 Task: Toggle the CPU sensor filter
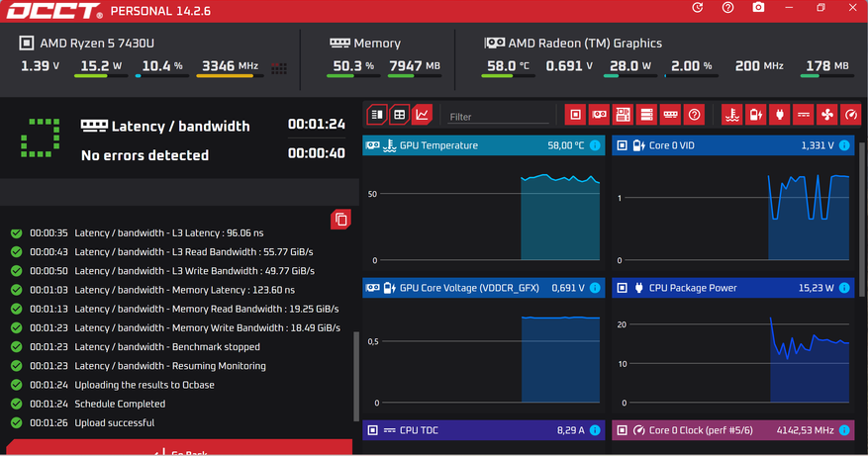[575, 115]
